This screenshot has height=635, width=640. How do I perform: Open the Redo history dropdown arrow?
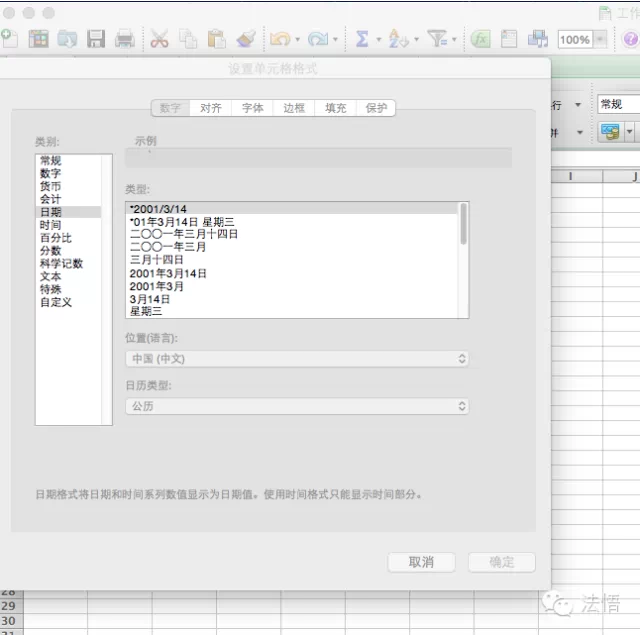tap(336, 40)
